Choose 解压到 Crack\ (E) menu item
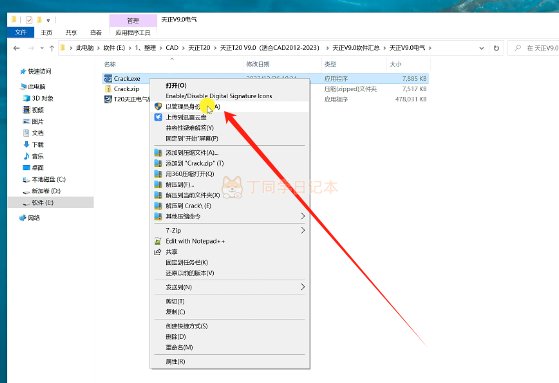This screenshot has height=383, width=559. (x=188, y=206)
